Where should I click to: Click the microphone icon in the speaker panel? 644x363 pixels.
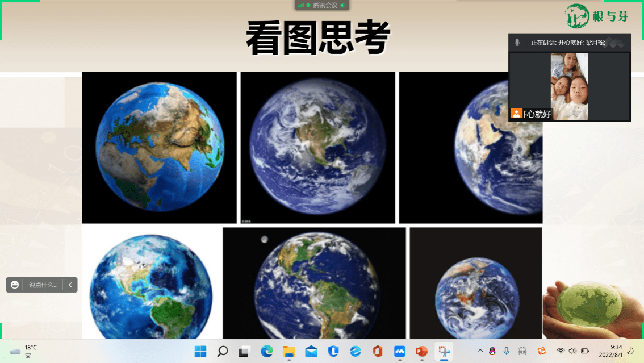(x=517, y=43)
